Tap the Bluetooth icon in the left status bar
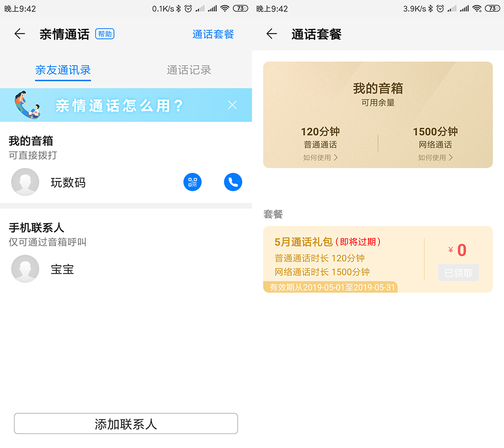Screen dimensions: 504x448 pos(178,9)
